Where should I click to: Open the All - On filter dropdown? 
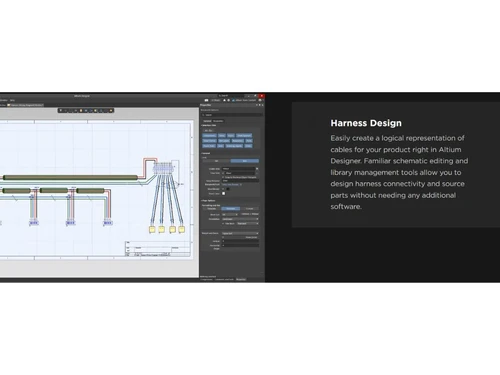point(209,131)
